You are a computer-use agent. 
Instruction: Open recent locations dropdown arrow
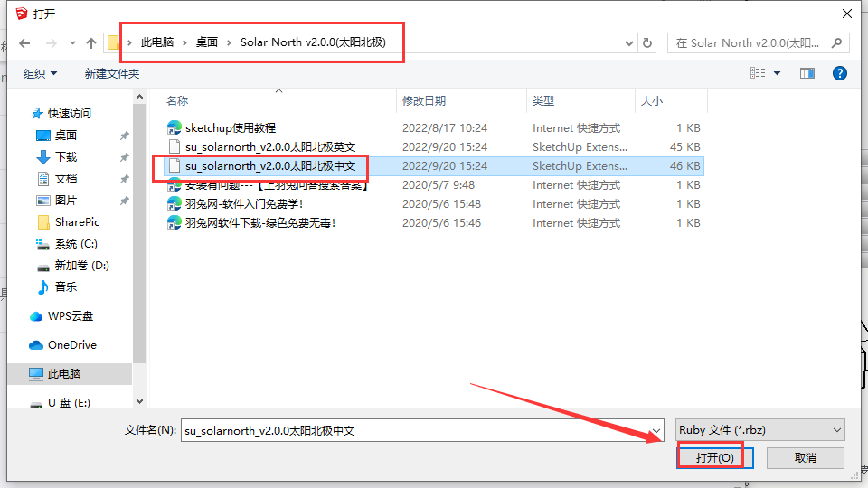[x=72, y=43]
